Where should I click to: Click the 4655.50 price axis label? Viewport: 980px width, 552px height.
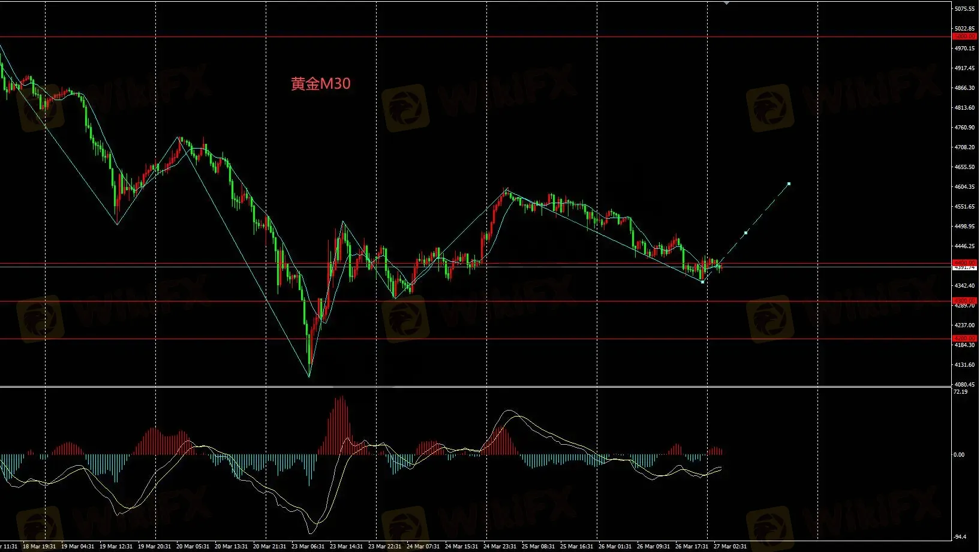point(964,167)
